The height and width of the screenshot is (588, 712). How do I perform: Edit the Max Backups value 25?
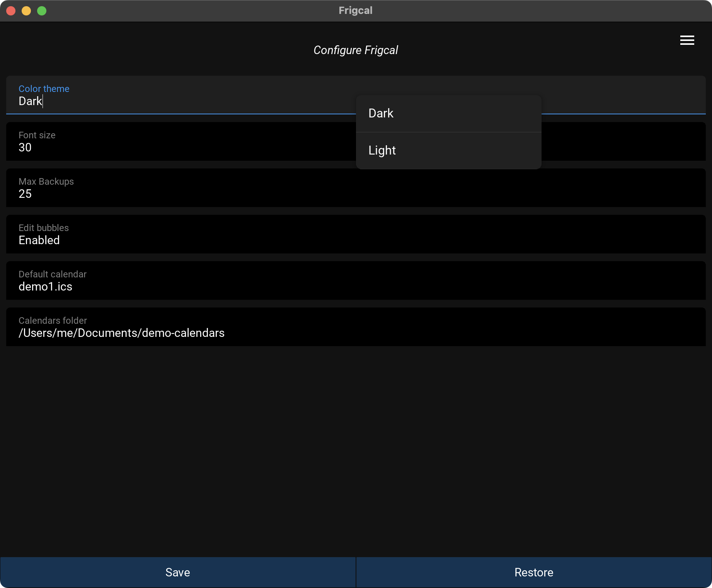[x=25, y=194]
